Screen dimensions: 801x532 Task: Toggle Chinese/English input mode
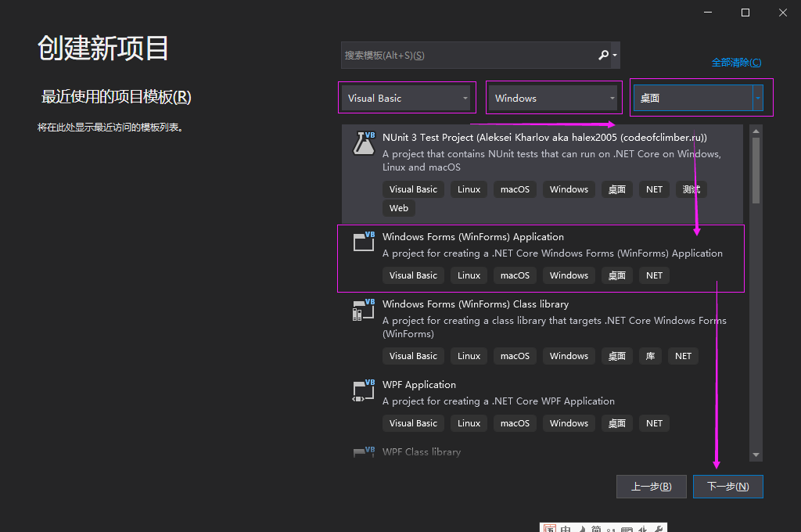564,529
